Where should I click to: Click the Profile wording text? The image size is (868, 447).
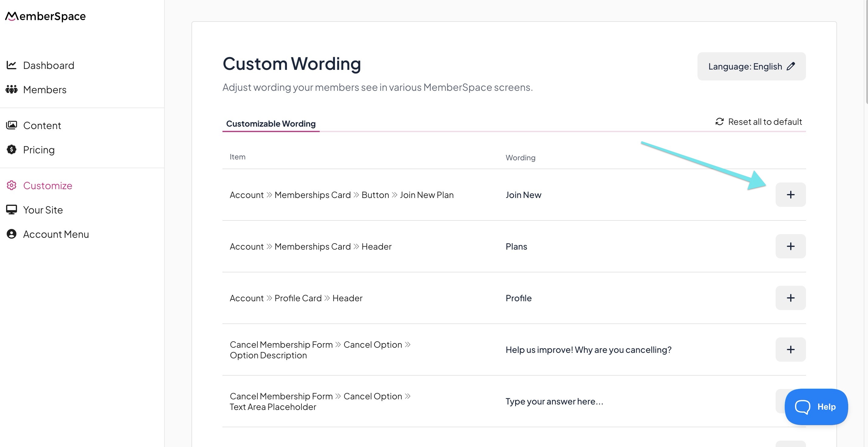[518, 298]
